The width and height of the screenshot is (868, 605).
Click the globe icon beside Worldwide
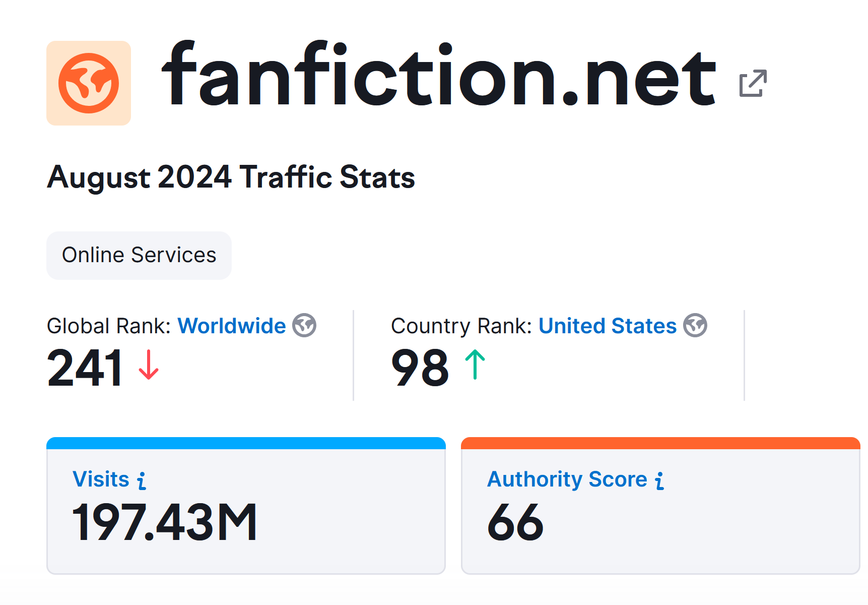(x=304, y=325)
